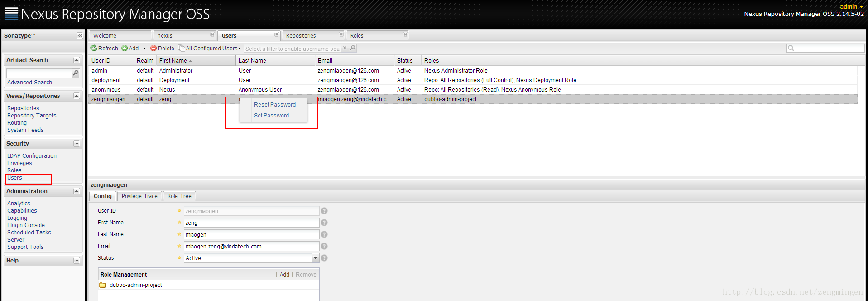Close the nexus tab
Viewport: 868px width, 301px height.
pyautogui.click(x=212, y=34)
